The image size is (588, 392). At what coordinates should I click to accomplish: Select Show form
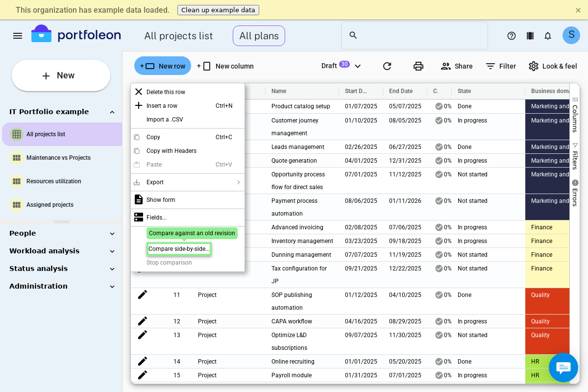click(188, 200)
